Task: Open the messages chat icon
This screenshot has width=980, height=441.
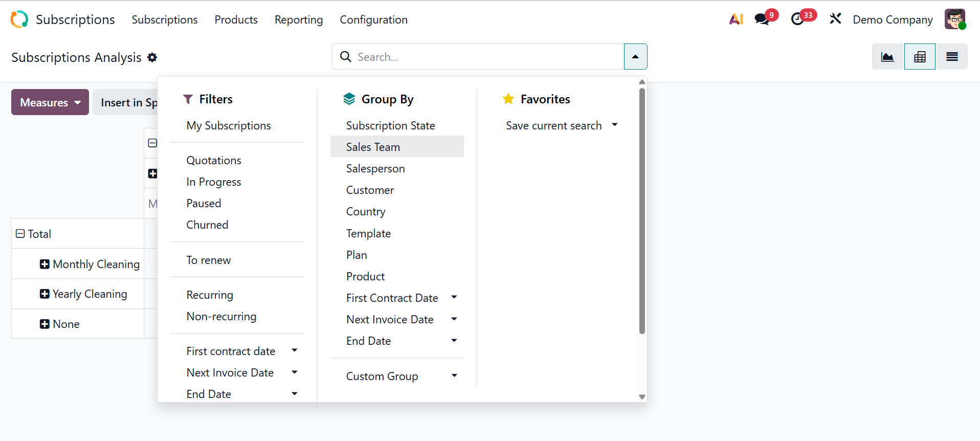Action: click(x=762, y=19)
